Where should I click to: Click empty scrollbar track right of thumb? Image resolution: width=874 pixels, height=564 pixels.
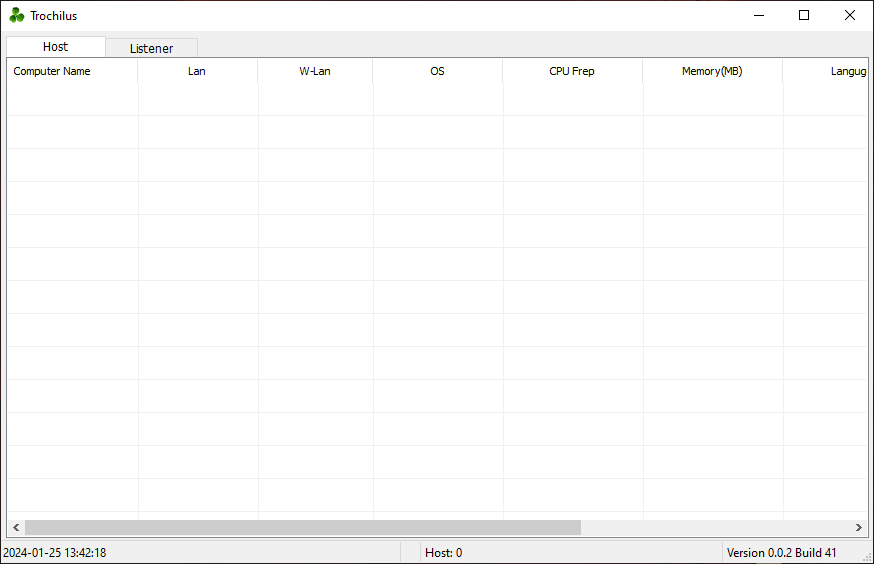[715, 527]
